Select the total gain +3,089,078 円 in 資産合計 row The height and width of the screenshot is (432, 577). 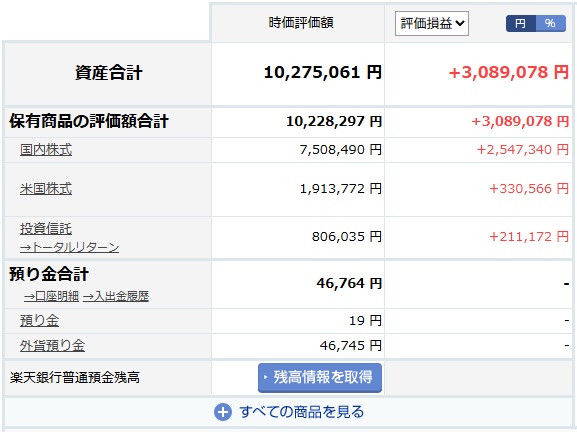pos(509,72)
